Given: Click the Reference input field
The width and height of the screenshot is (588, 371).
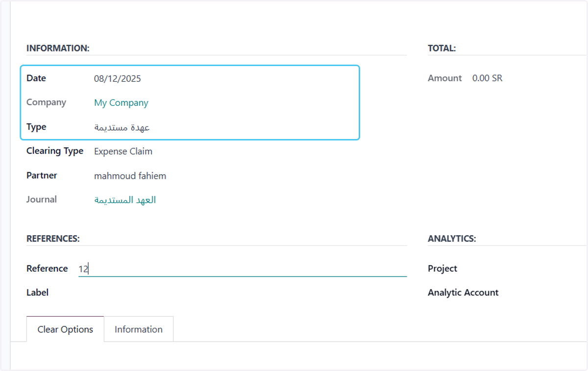Looking at the screenshot, I should click(x=243, y=269).
